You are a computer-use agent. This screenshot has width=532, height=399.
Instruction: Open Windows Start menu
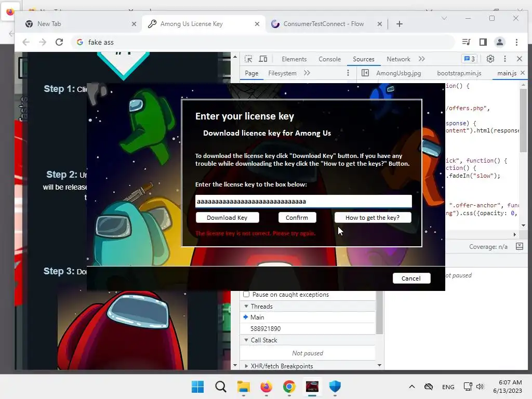click(x=197, y=387)
